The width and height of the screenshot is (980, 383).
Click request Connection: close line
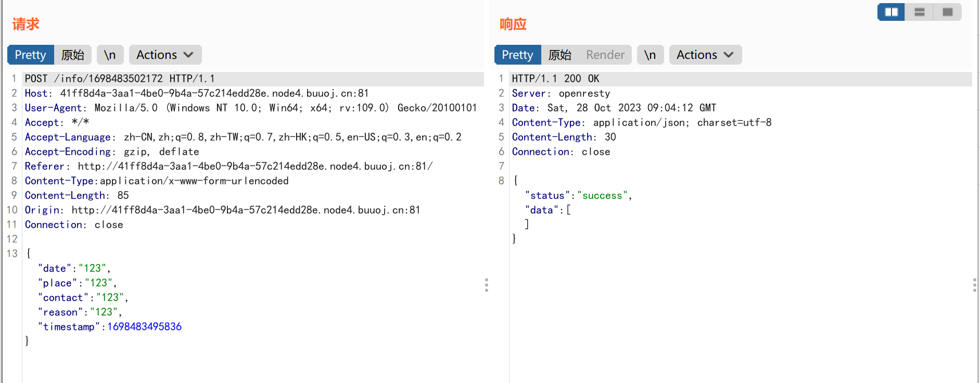74,225
